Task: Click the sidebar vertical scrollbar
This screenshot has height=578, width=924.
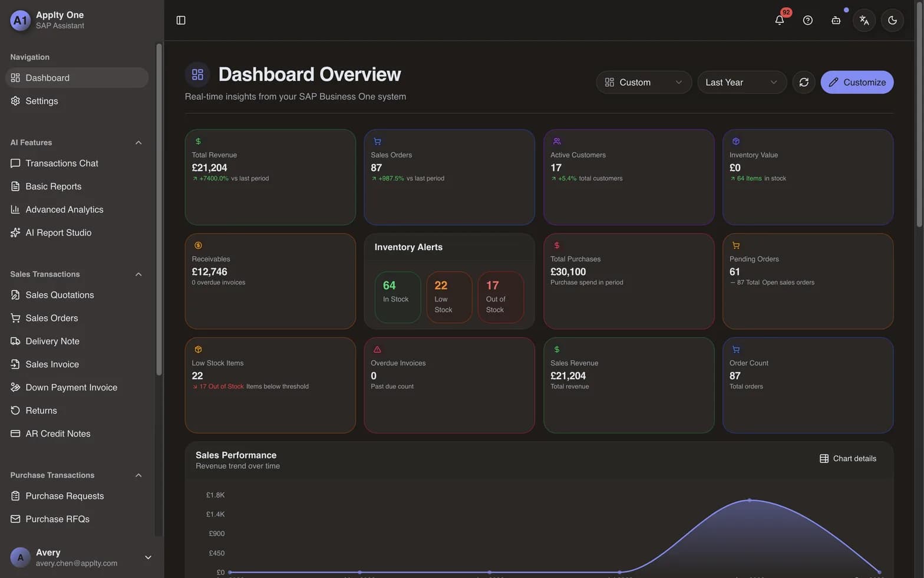Action: pos(159,209)
